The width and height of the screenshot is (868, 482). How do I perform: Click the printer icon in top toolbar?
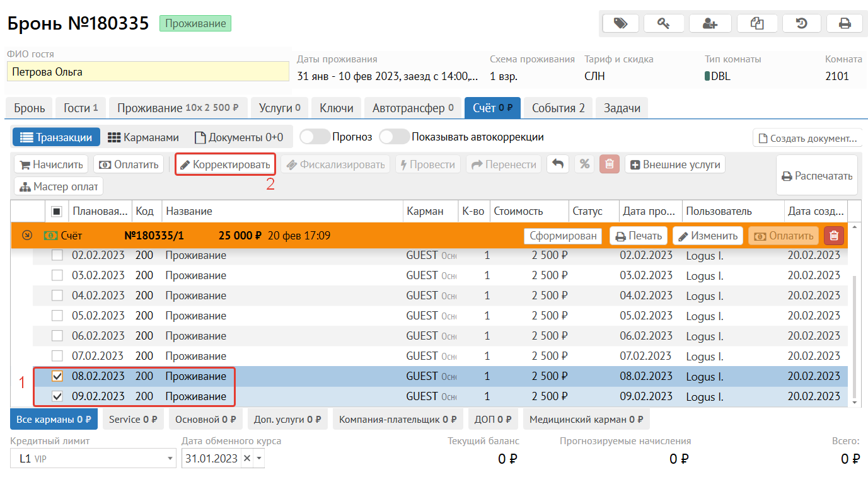[845, 23]
